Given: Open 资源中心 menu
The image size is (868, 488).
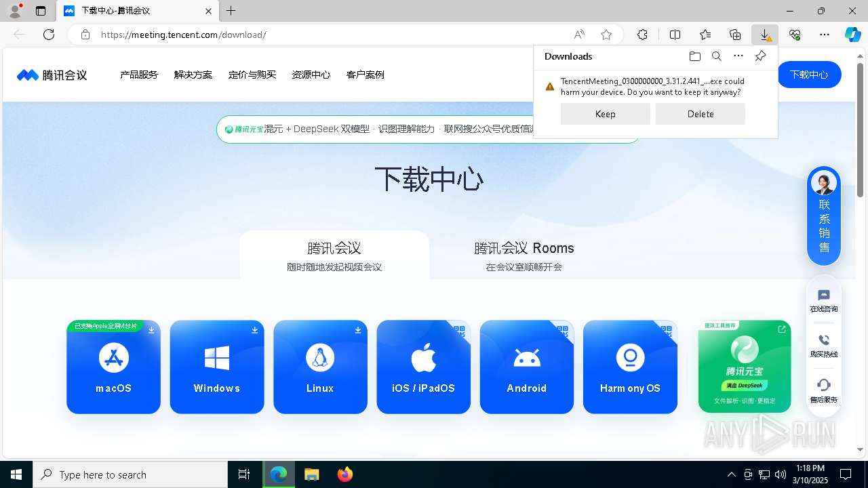Looking at the screenshot, I should tap(311, 75).
